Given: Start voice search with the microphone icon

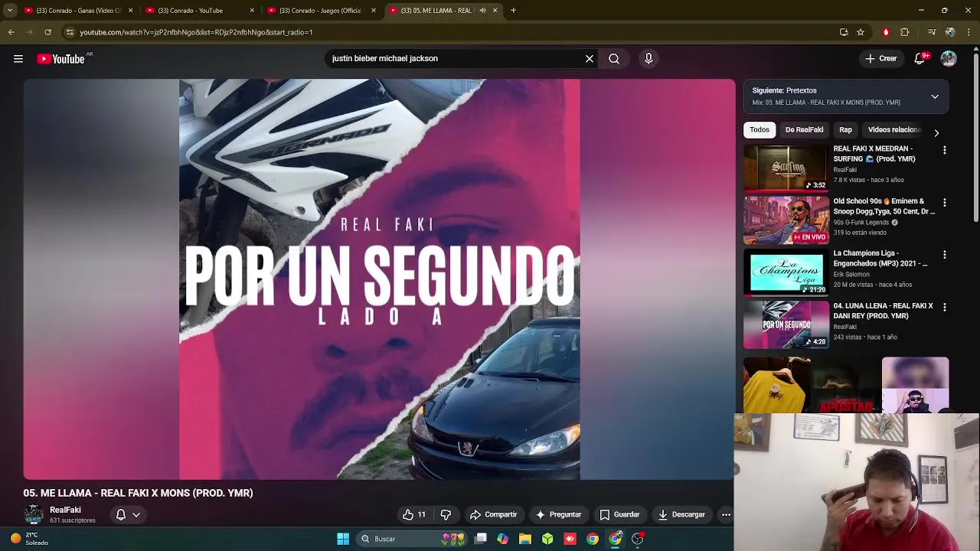Looking at the screenshot, I should (648, 58).
